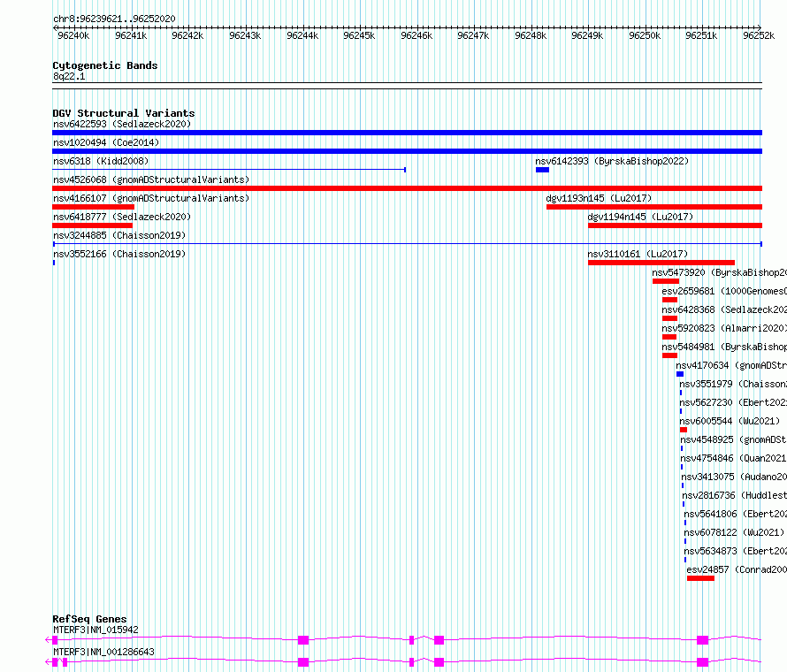Select the nsv4170634 gnomAD variant label
This screenshot has height=672, width=787.
tap(731, 365)
